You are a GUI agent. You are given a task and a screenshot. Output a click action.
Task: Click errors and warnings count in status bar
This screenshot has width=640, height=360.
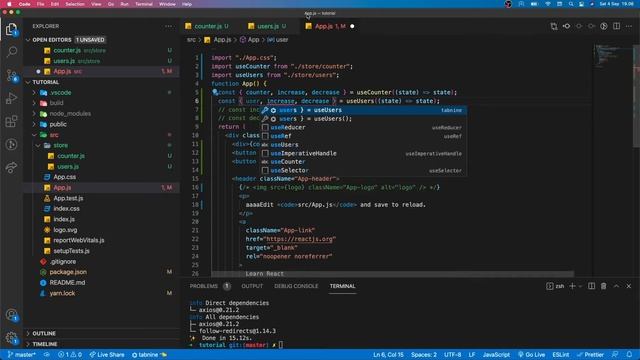pyautogui.click(x=70, y=355)
